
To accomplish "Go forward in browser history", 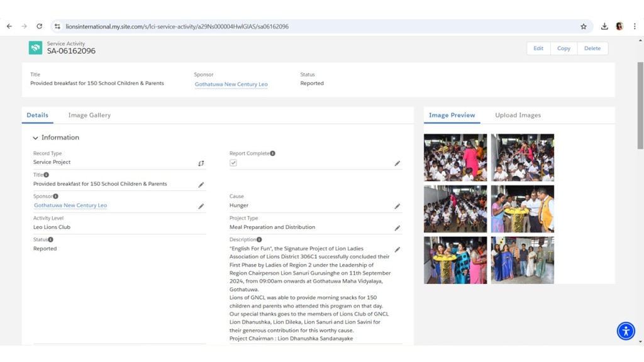I will coord(25,26).
